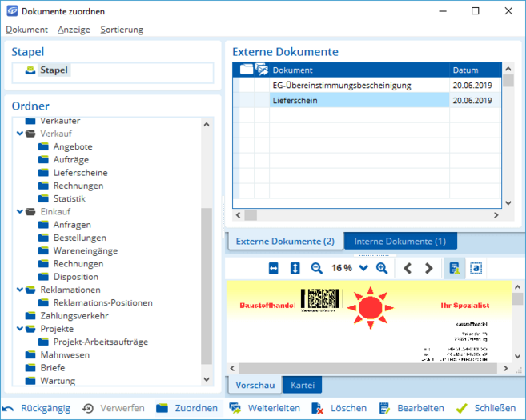Zoom in the document preview
The width and height of the screenshot is (526, 420).
coord(382,269)
